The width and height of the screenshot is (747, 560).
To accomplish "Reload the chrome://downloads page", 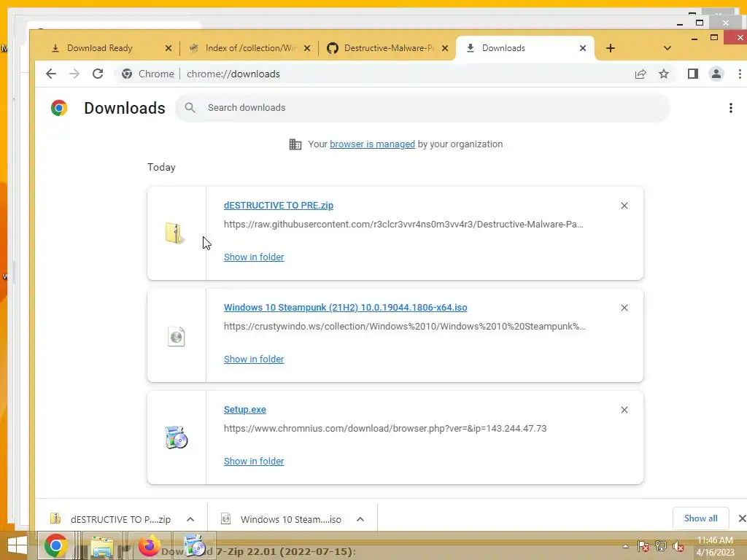I will click(x=98, y=74).
